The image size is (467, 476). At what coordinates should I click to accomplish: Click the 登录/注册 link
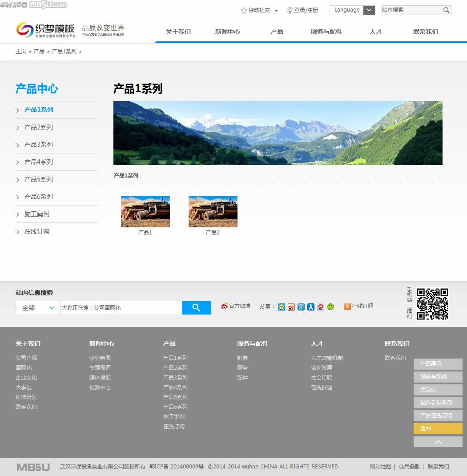tap(306, 10)
